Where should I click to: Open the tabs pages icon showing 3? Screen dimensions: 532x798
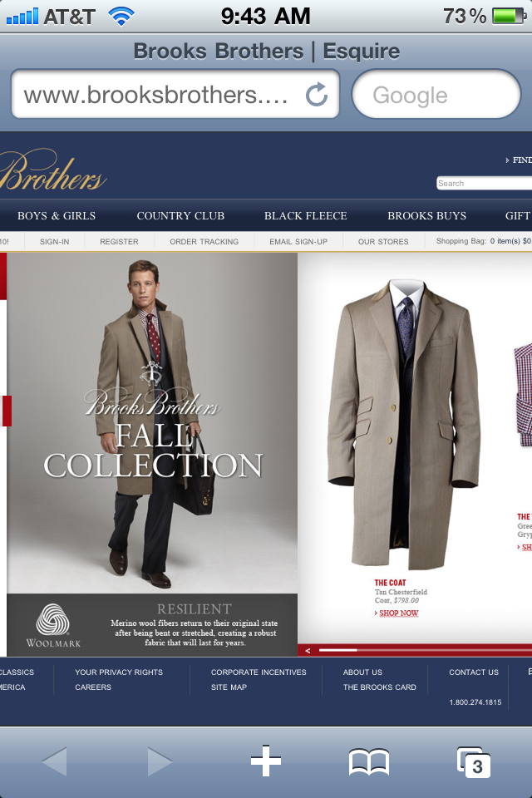pos(474,762)
